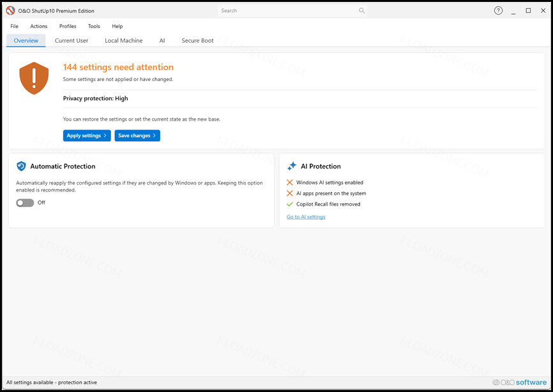Click the O&O ShutUp10 app logo icon
The width and height of the screenshot is (553, 392).
click(11, 11)
